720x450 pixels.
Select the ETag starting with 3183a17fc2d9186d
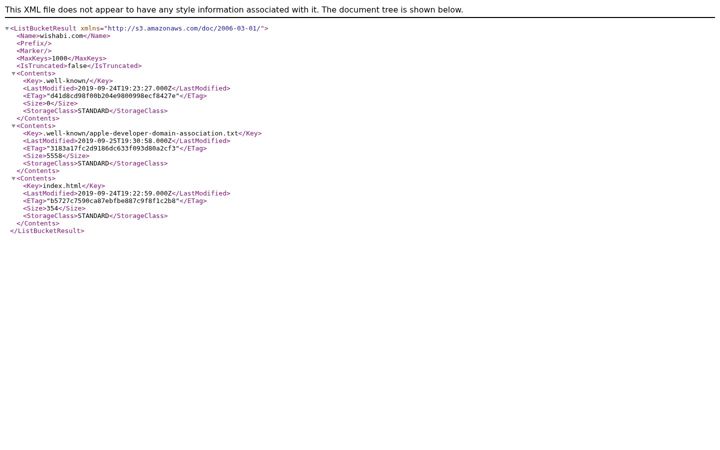pyautogui.click(x=115, y=148)
